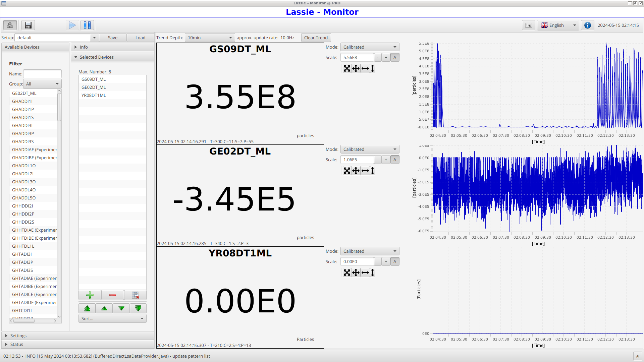644x362 pixels.
Task: Open GE02DT_ML Mode Calibrated dropdown
Action: (370, 149)
